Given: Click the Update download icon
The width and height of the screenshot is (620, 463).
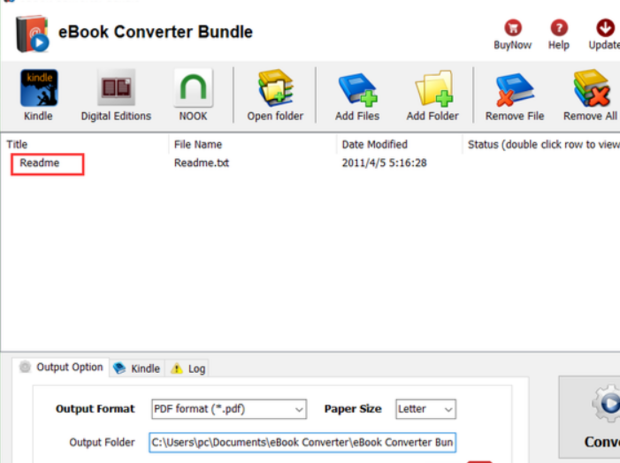Looking at the screenshot, I should [x=605, y=28].
